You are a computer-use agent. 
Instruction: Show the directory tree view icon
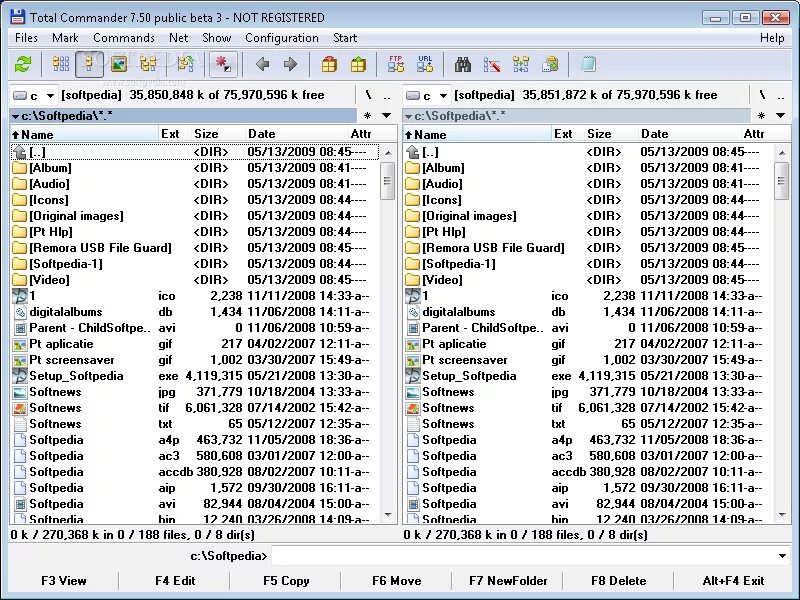(x=148, y=64)
